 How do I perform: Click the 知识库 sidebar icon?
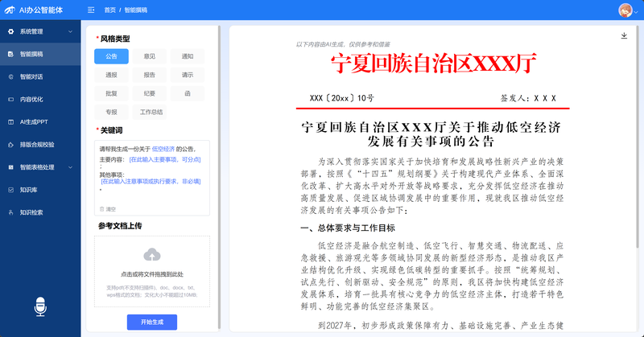point(10,190)
